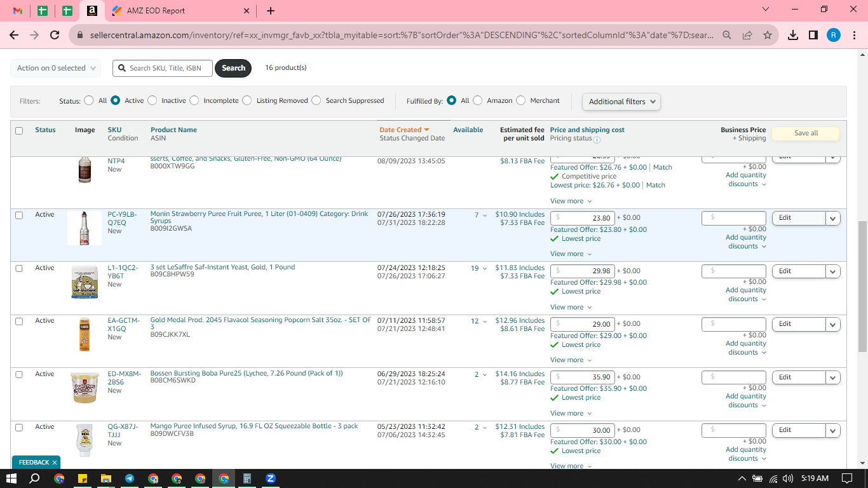Viewport: 868px width, 488px height.
Task: Open Telegram from the taskbar
Action: tap(130, 478)
